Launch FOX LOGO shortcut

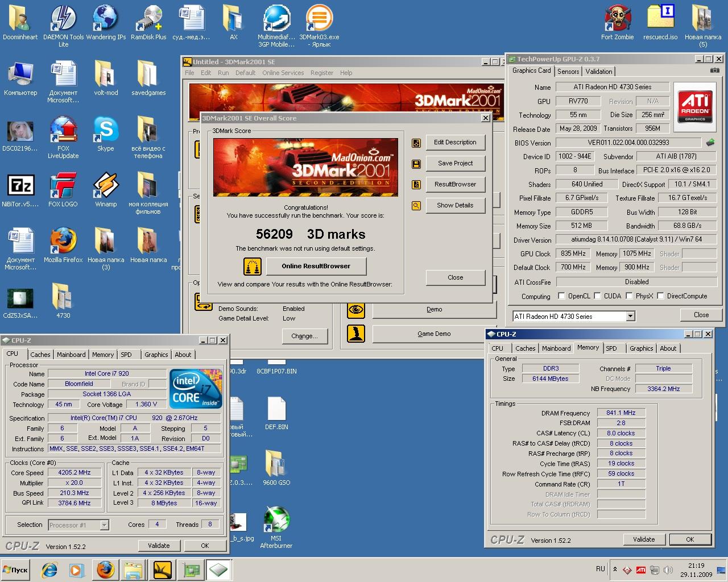coord(63,190)
